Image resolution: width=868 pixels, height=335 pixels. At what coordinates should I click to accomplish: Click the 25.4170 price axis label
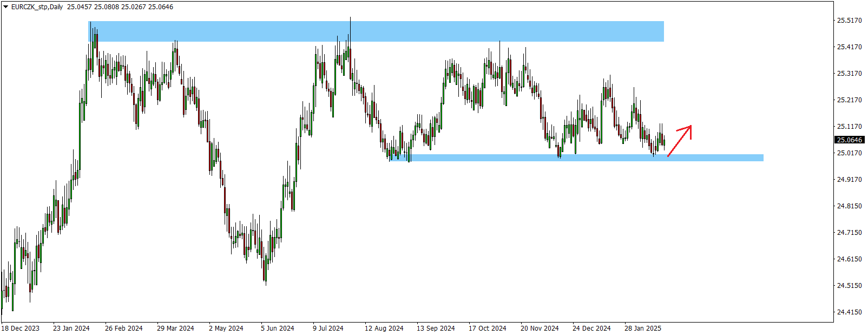pyautogui.click(x=849, y=47)
